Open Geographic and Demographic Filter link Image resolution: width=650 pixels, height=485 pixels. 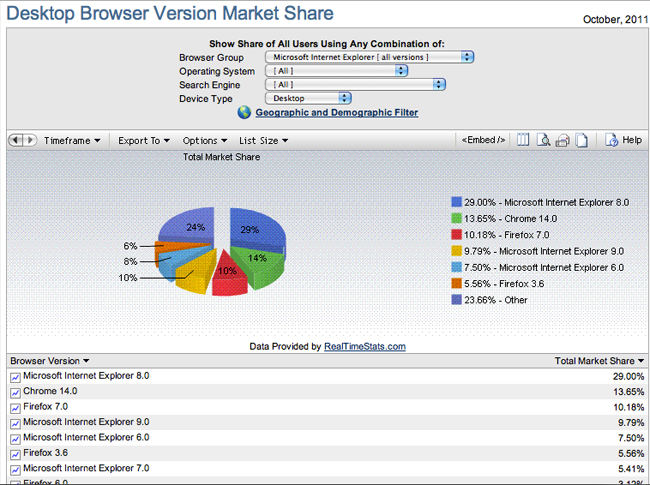coord(337,112)
